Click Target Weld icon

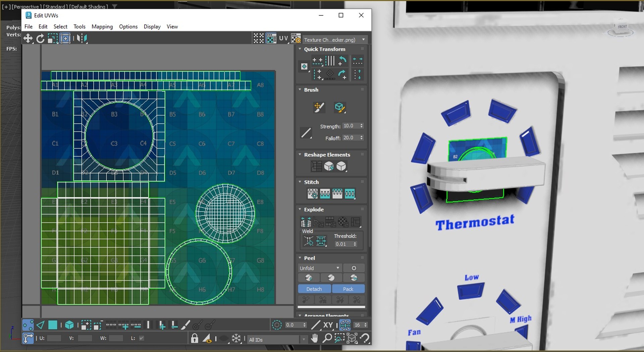(x=309, y=241)
